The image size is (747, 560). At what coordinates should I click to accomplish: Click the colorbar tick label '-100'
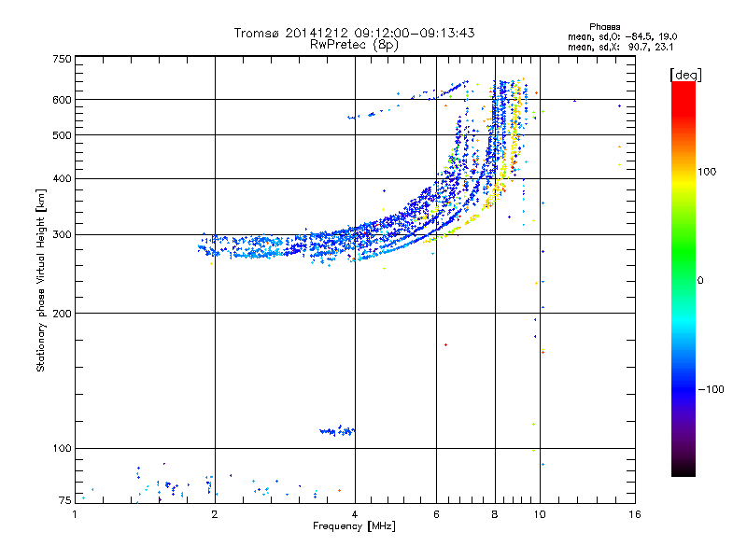[711, 389]
